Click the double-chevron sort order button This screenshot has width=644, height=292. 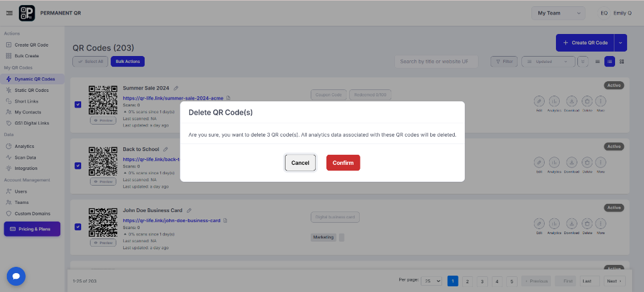[582, 62]
